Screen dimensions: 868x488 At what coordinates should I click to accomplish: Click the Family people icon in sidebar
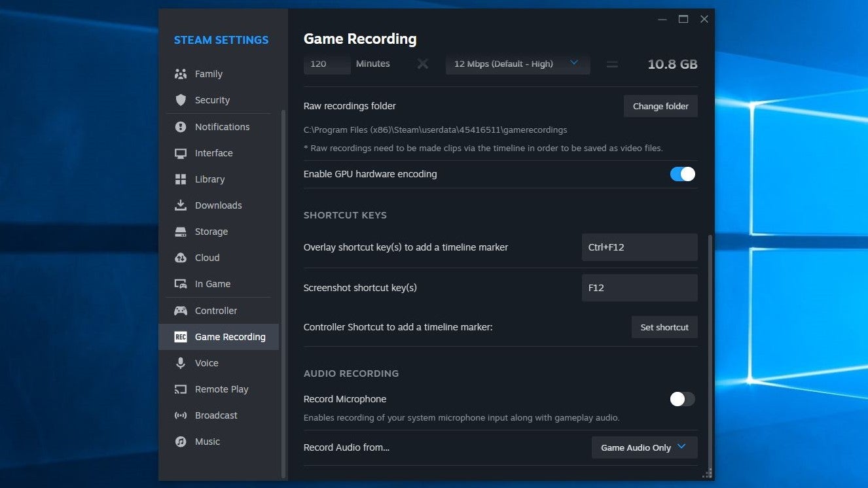click(x=181, y=74)
